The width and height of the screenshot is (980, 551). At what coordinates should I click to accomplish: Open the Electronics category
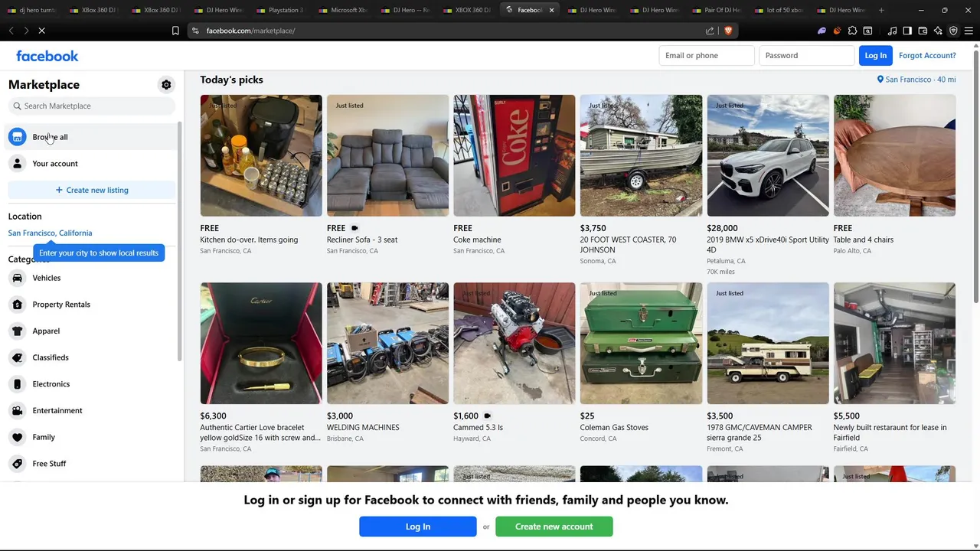[90, 384]
